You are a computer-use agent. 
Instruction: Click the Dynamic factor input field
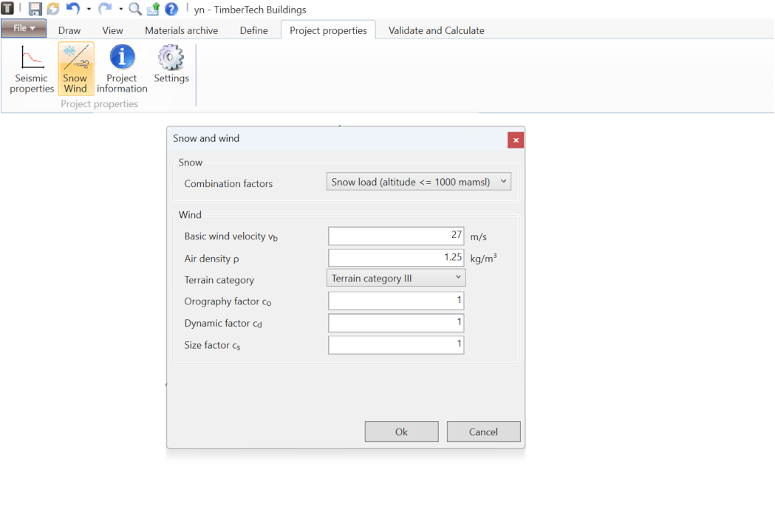[x=396, y=323]
